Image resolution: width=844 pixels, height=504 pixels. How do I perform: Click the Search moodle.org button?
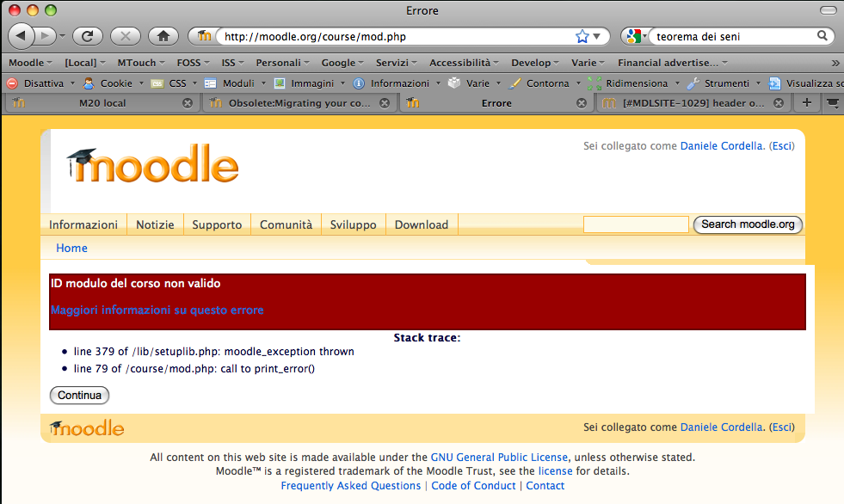[748, 224]
